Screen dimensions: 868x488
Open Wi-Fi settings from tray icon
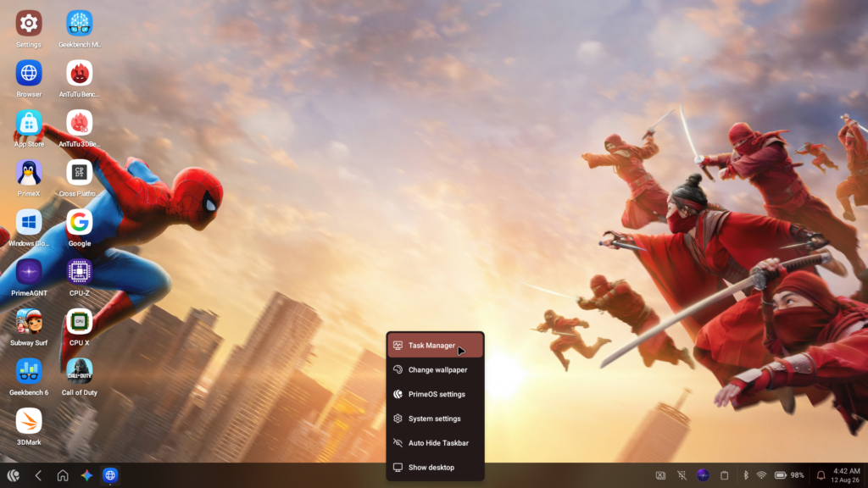tap(762, 475)
